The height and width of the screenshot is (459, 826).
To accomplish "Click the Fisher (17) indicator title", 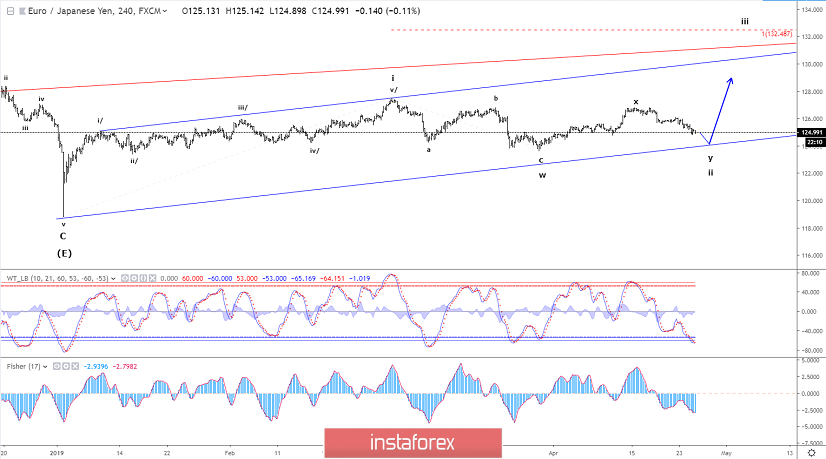I will (24, 366).
